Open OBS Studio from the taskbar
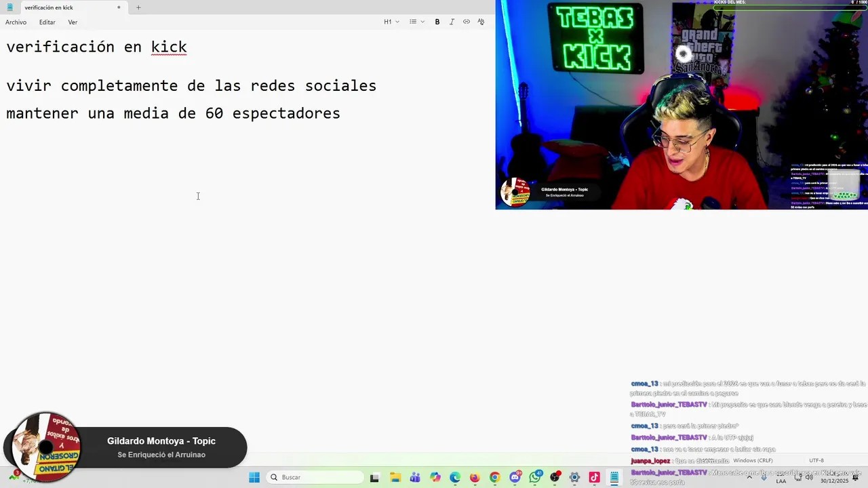This screenshot has height=488, width=868. (555, 477)
